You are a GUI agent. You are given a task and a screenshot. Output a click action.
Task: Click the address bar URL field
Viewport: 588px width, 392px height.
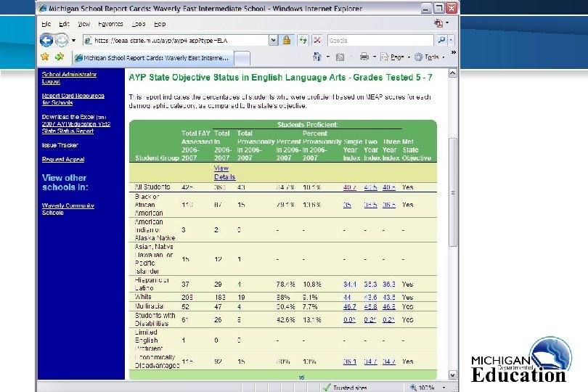click(x=176, y=40)
